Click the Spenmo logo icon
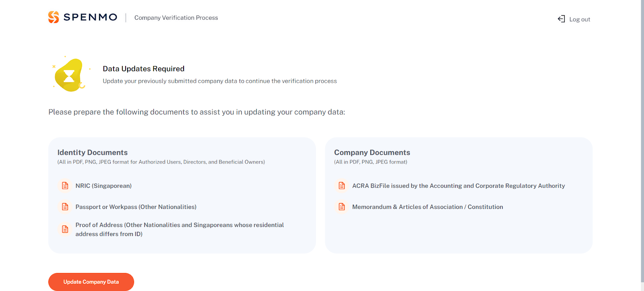 pyautogui.click(x=54, y=17)
